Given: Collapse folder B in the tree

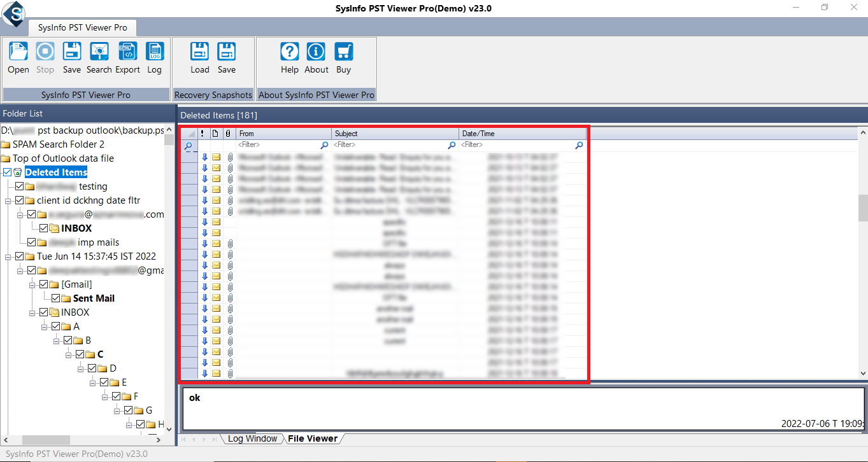Looking at the screenshot, I should click(57, 340).
